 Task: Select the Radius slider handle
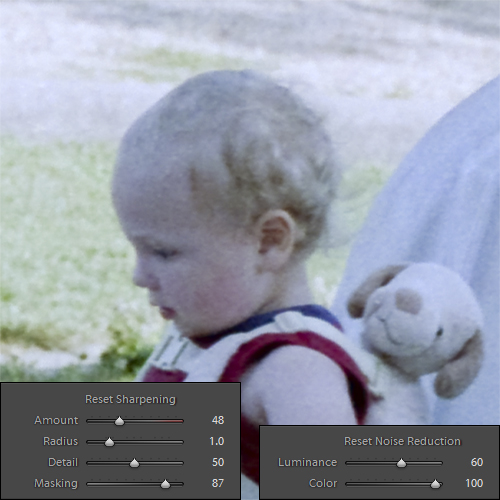109,442
